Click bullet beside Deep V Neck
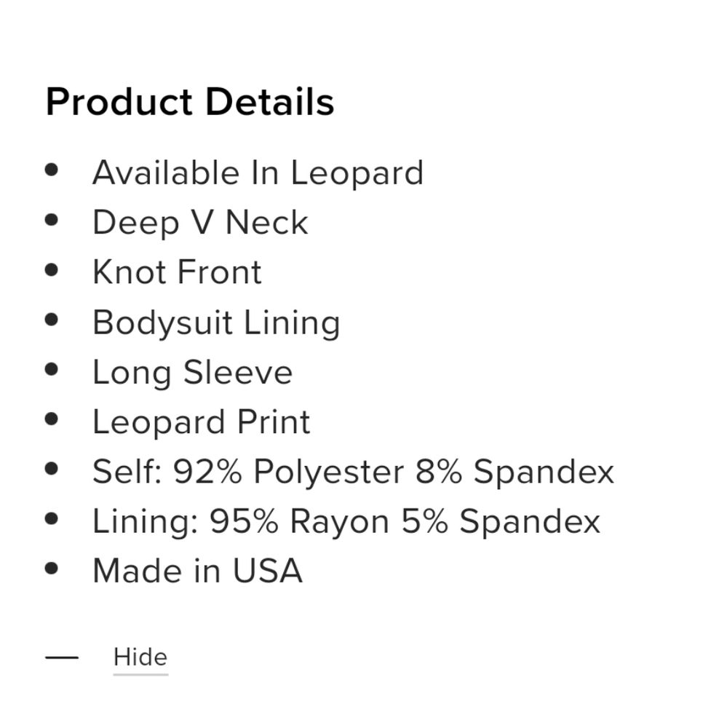The height and width of the screenshot is (728, 727). click(52, 220)
